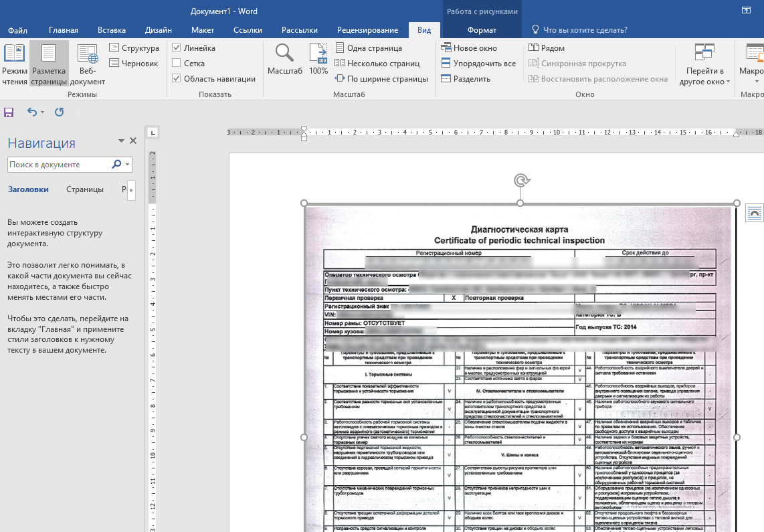Image resolution: width=764 pixels, height=532 pixels.
Task: Switch to Web document view
Action: 87,63
